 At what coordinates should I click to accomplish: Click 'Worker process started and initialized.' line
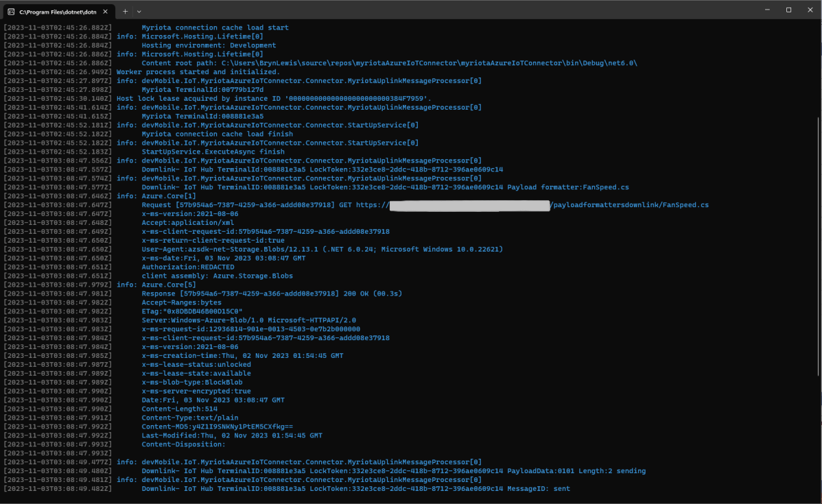[198, 72]
